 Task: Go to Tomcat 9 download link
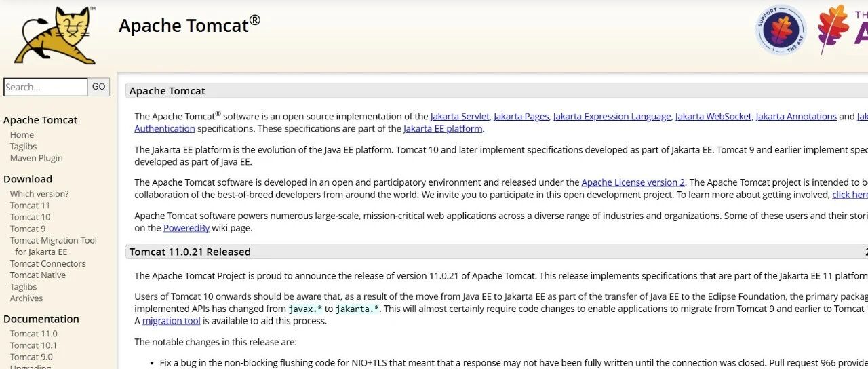click(28, 229)
